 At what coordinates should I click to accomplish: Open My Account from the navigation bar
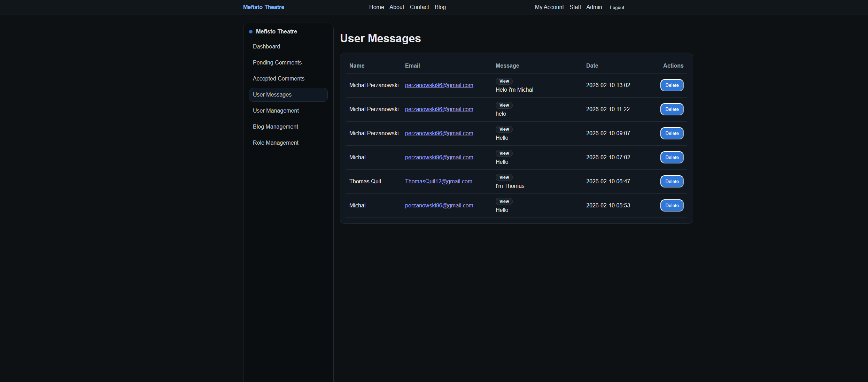coord(549,7)
